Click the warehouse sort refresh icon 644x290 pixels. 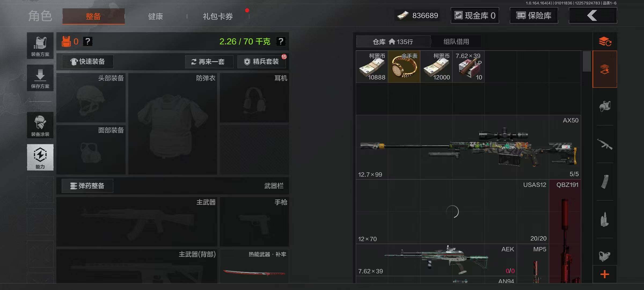point(605,42)
